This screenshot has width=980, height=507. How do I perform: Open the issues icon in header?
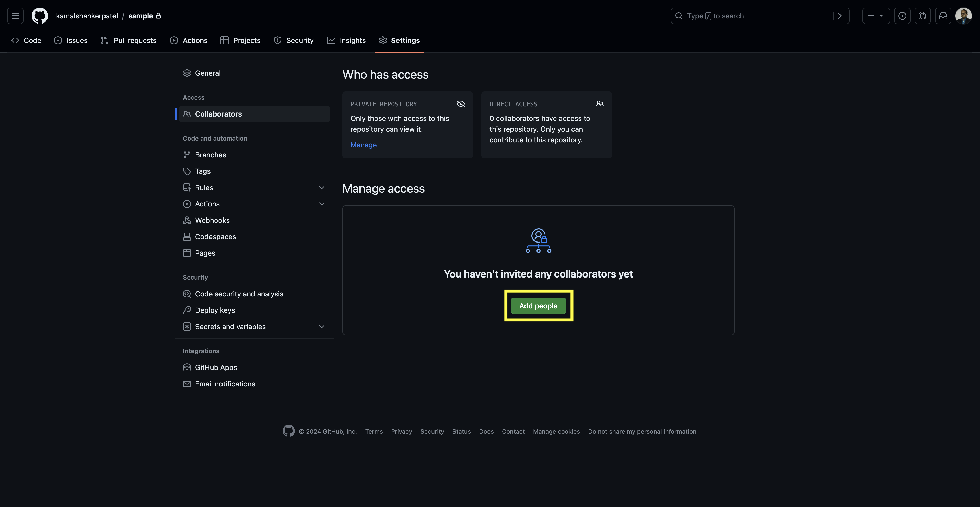[902, 16]
